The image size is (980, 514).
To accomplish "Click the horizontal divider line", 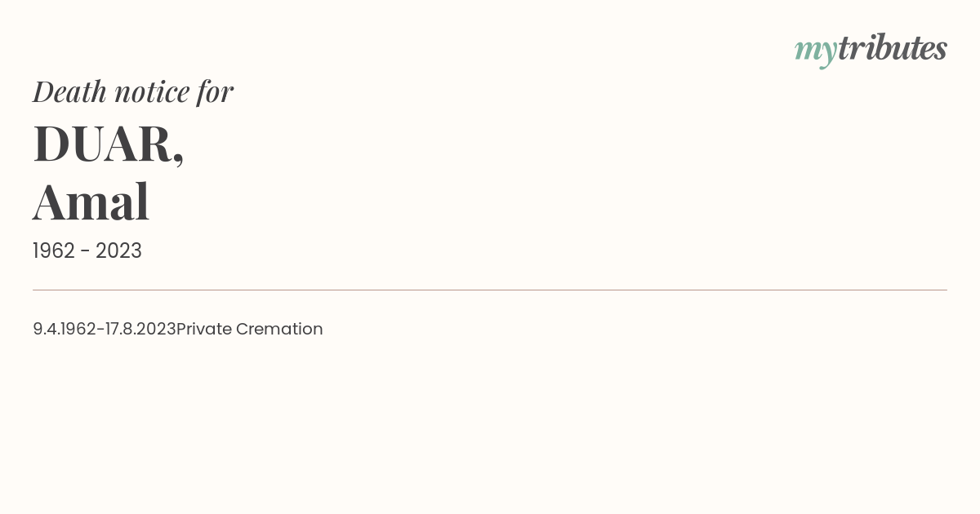I will pos(490,290).
